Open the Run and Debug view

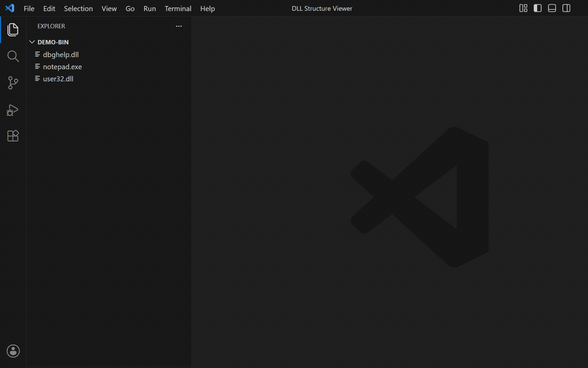tap(12, 110)
